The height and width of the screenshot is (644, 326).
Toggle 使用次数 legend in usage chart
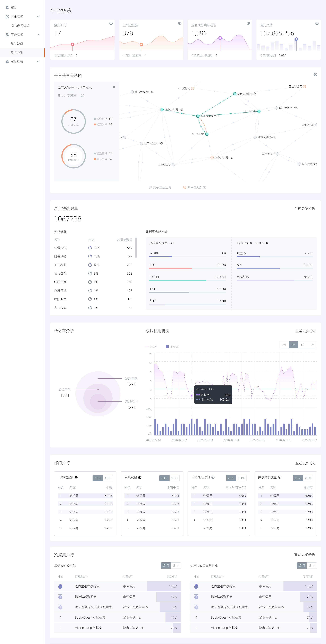pyautogui.click(x=172, y=347)
